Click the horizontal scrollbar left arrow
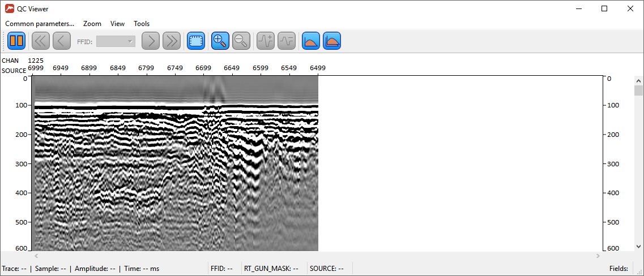The image size is (644, 276). 36,256
